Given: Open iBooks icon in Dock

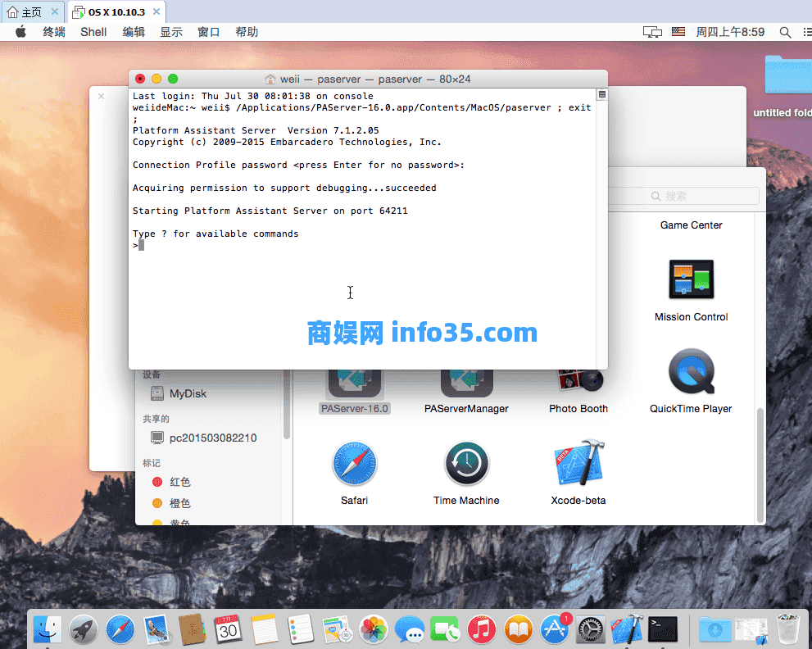Looking at the screenshot, I should [x=518, y=629].
